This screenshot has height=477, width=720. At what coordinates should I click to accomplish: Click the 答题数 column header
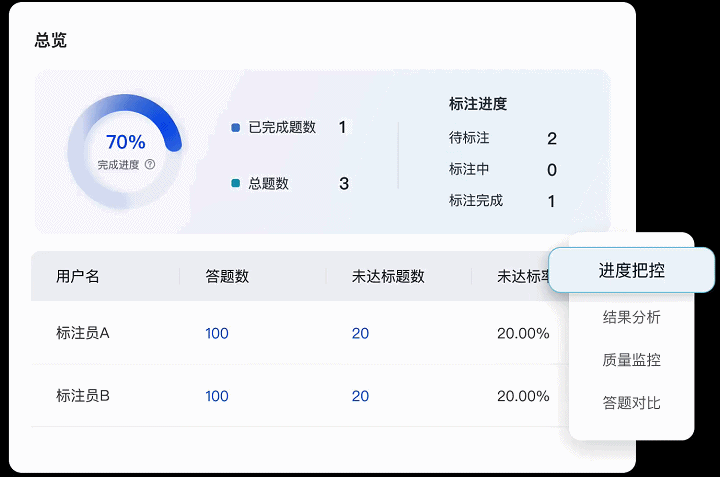(x=227, y=276)
